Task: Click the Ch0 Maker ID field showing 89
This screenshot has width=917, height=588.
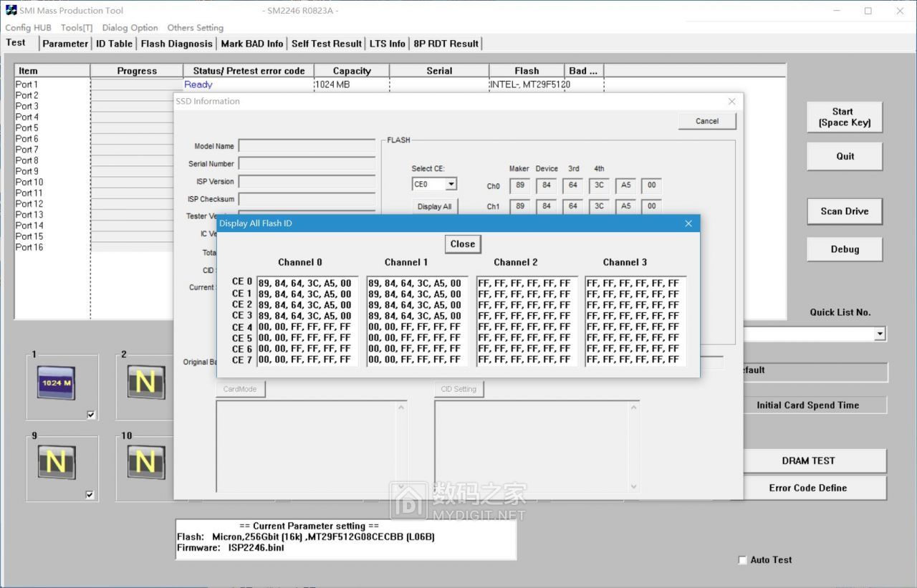Action: click(520, 186)
